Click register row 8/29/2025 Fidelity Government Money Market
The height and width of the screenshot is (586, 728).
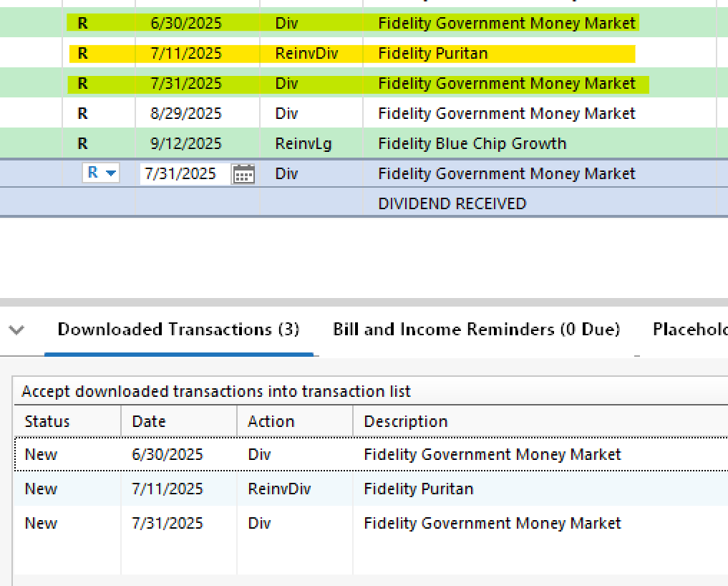tap(364, 113)
